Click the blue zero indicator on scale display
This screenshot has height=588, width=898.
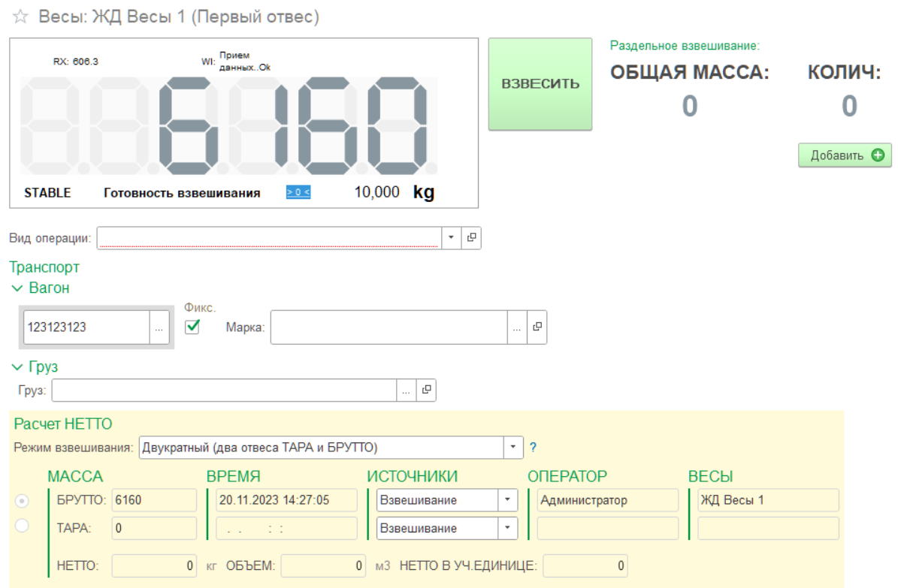coord(298,192)
